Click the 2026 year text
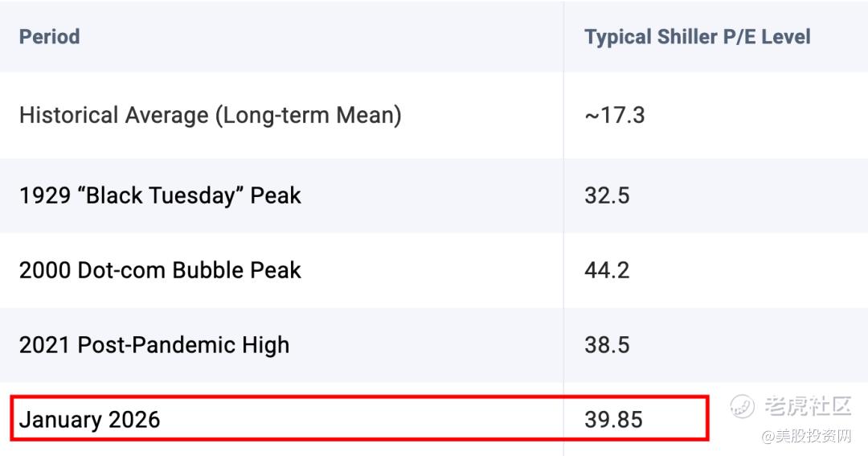This screenshot has height=456, width=868. point(134,420)
